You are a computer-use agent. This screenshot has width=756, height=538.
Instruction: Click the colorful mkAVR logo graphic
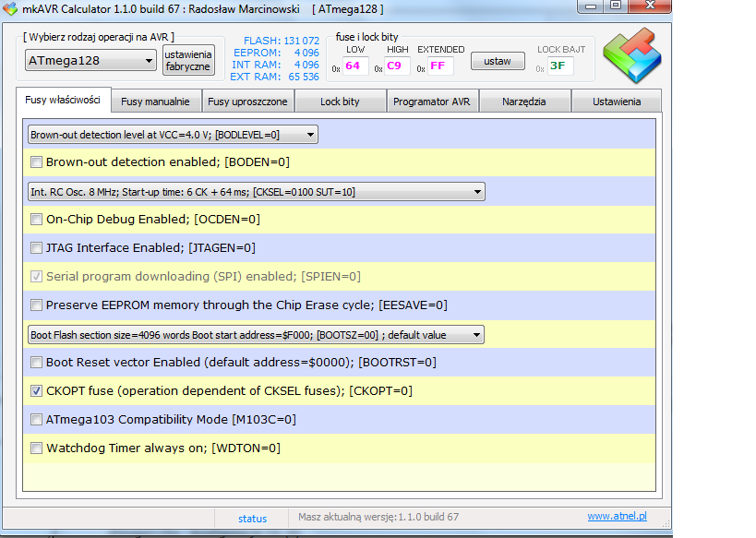[x=632, y=55]
